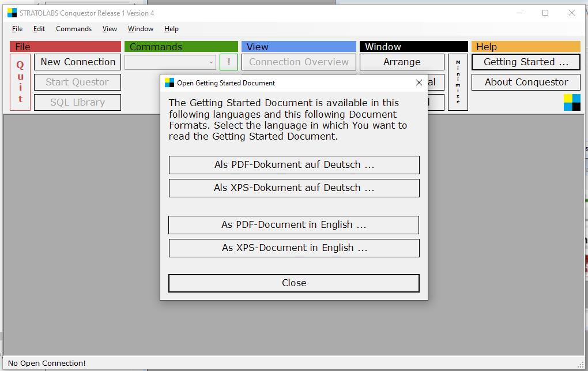
Task: Click the Close button in dialog
Action: point(294,283)
